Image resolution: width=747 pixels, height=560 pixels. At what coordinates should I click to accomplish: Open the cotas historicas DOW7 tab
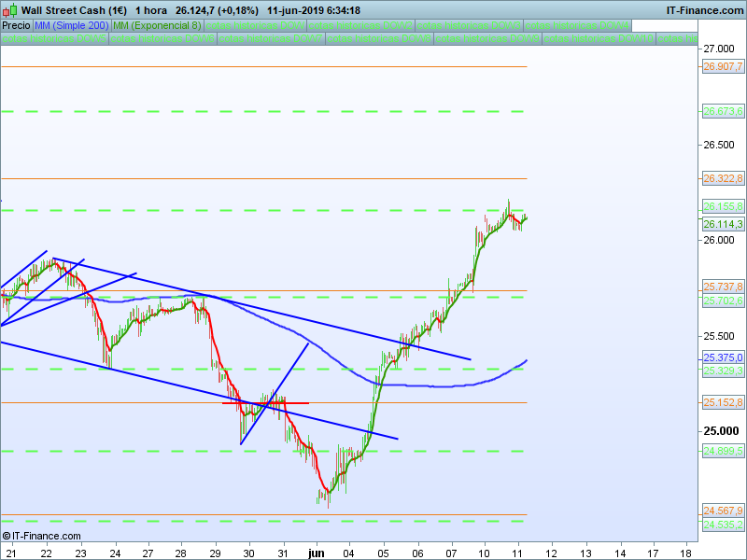pos(271,38)
